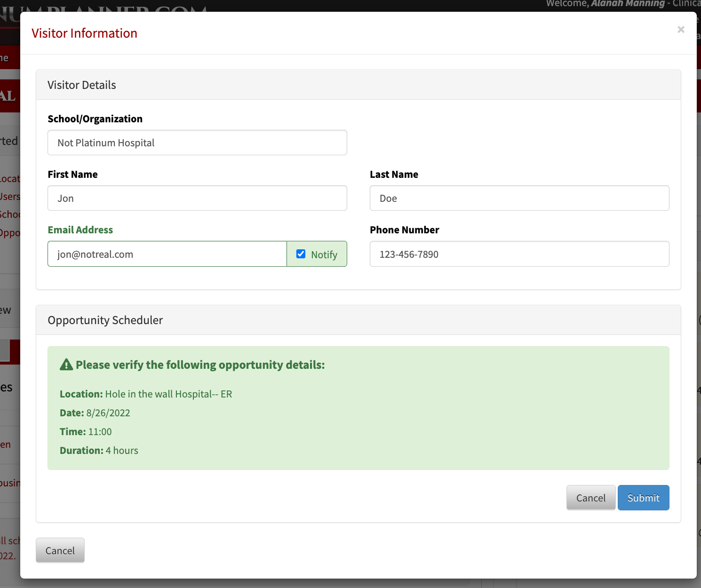Image resolution: width=701 pixels, height=588 pixels.
Task: Click the Visitor Details section header
Action: click(x=81, y=85)
